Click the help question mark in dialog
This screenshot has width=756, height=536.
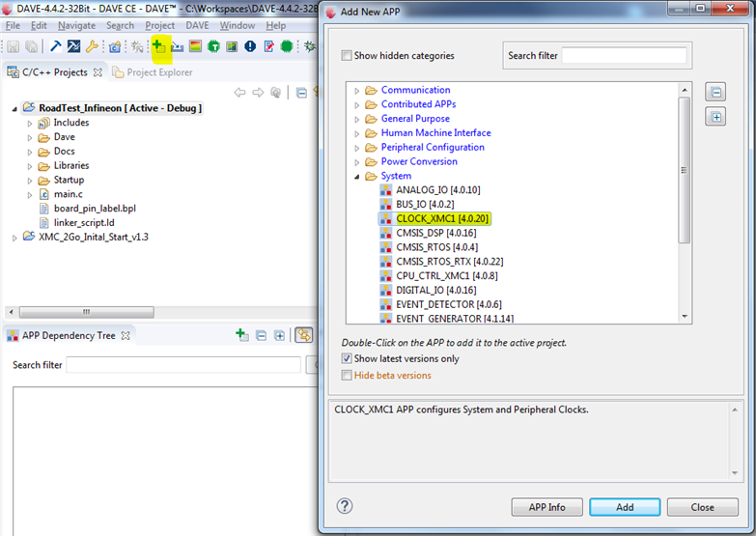(x=345, y=506)
